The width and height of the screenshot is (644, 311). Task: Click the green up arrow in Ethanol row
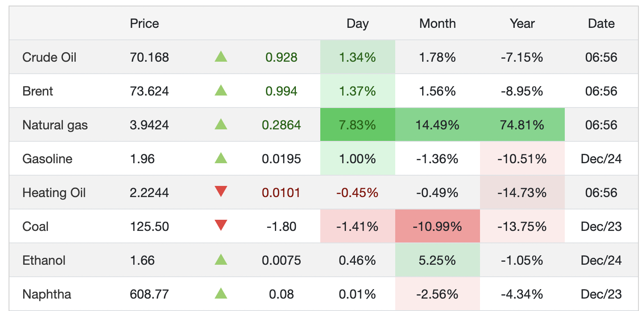[221, 260]
